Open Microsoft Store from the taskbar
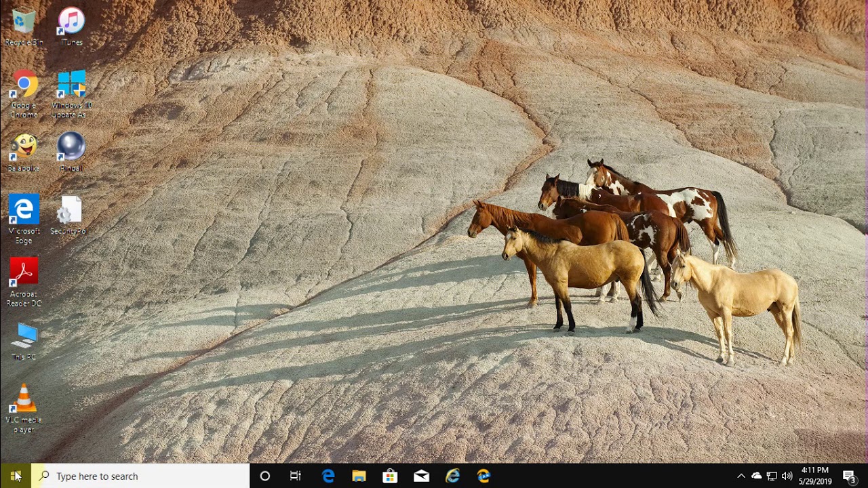Image resolution: width=868 pixels, height=488 pixels. coord(390,476)
